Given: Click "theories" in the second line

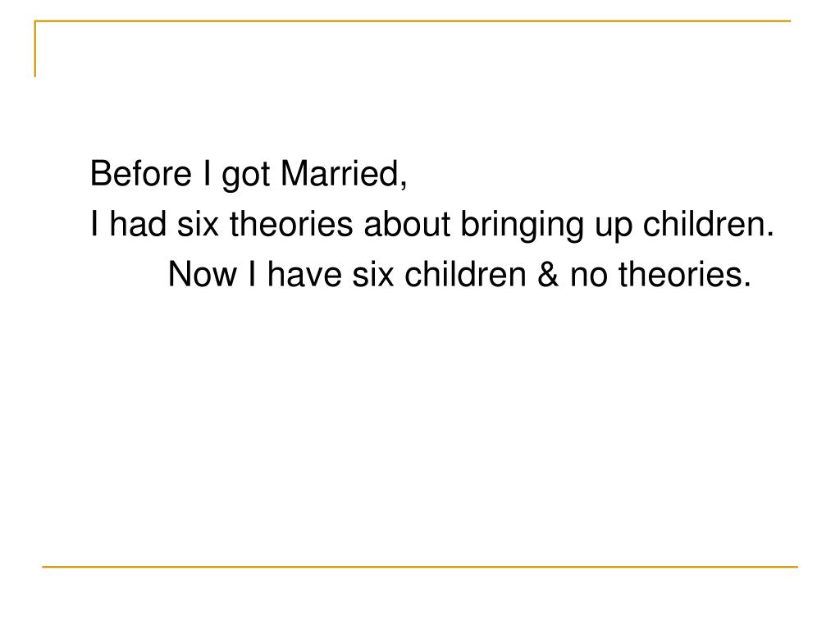Looking at the screenshot, I should [291, 223].
